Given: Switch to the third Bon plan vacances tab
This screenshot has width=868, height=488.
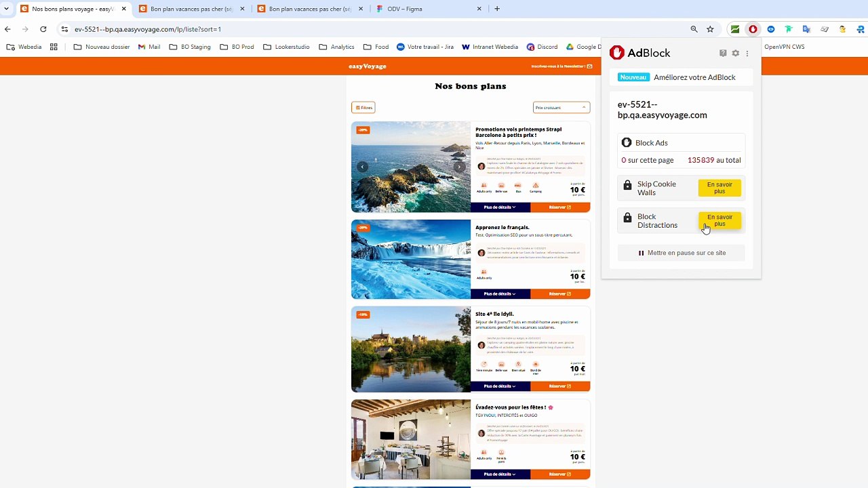Looking at the screenshot, I should [310, 9].
